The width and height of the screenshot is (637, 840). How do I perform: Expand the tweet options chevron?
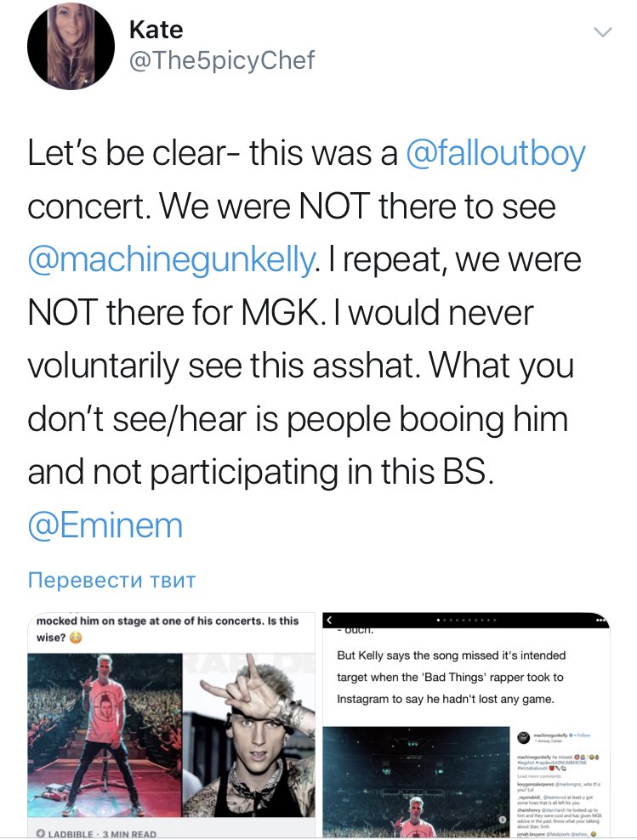coord(602,32)
